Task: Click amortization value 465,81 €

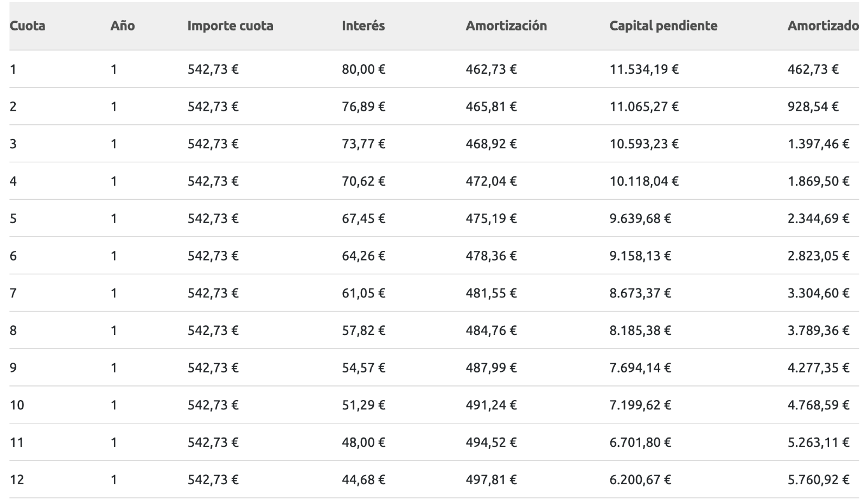Action: (491, 107)
